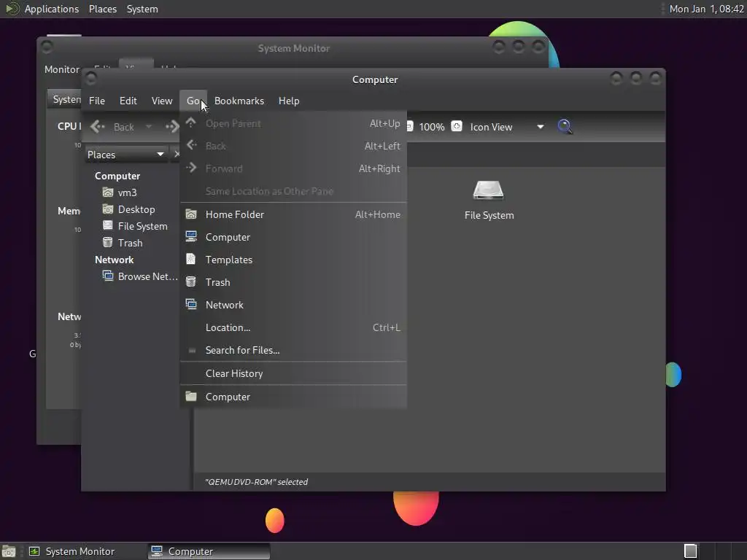
Task: Click the Computer window title bar
Action: pyautogui.click(x=375, y=79)
